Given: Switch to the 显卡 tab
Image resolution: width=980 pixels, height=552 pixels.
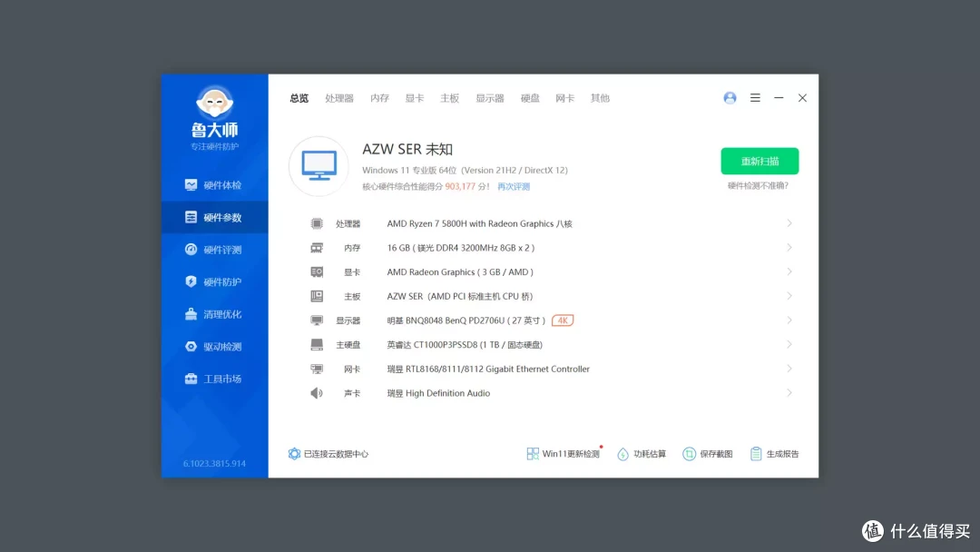Looking at the screenshot, I should [415, 98].
